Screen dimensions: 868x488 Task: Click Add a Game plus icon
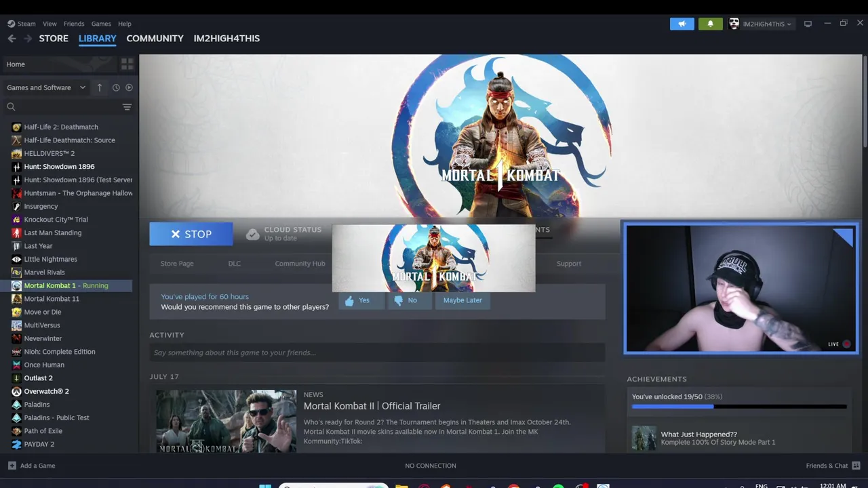click(x=12, y=466)
